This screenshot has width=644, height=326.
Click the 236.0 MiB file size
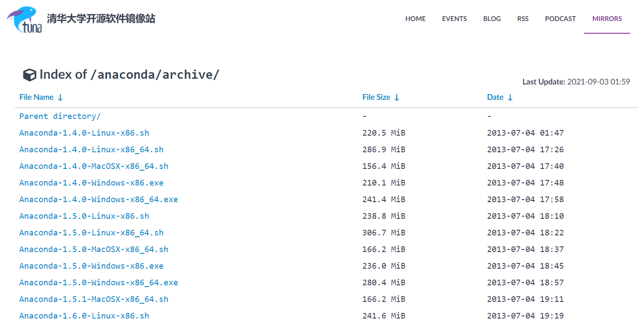tap(384, 266)
